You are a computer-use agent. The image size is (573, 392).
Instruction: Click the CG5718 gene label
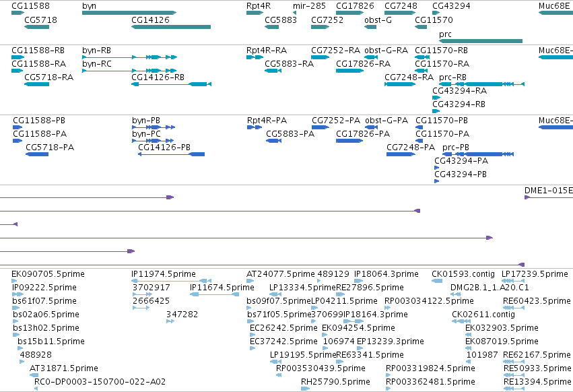[x=40, y=20]
